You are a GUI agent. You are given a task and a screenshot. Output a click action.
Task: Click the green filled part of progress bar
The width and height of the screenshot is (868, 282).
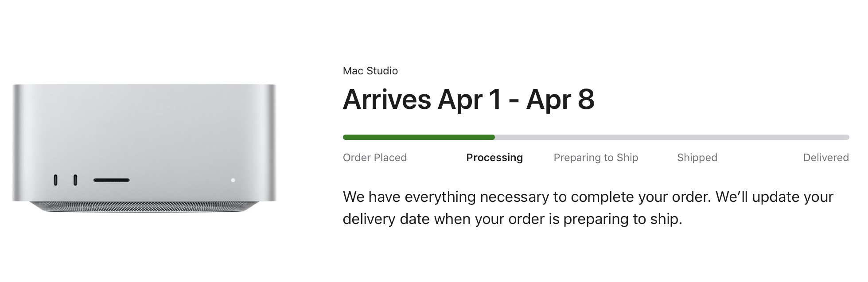418,137
